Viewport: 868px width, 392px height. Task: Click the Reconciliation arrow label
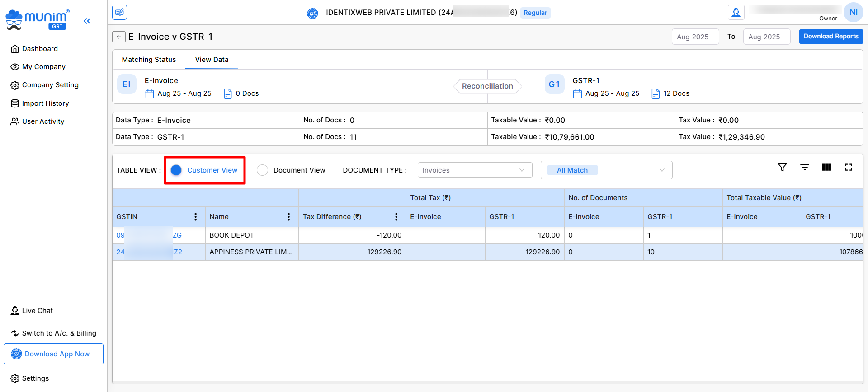(x=487, y=86)
